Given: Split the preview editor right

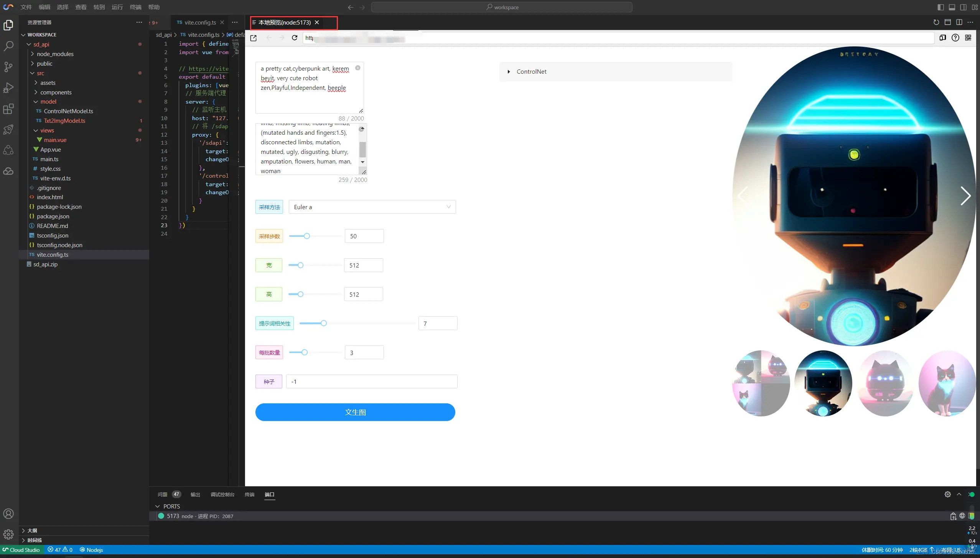Looking at the screenshot, I should point(959,22).
